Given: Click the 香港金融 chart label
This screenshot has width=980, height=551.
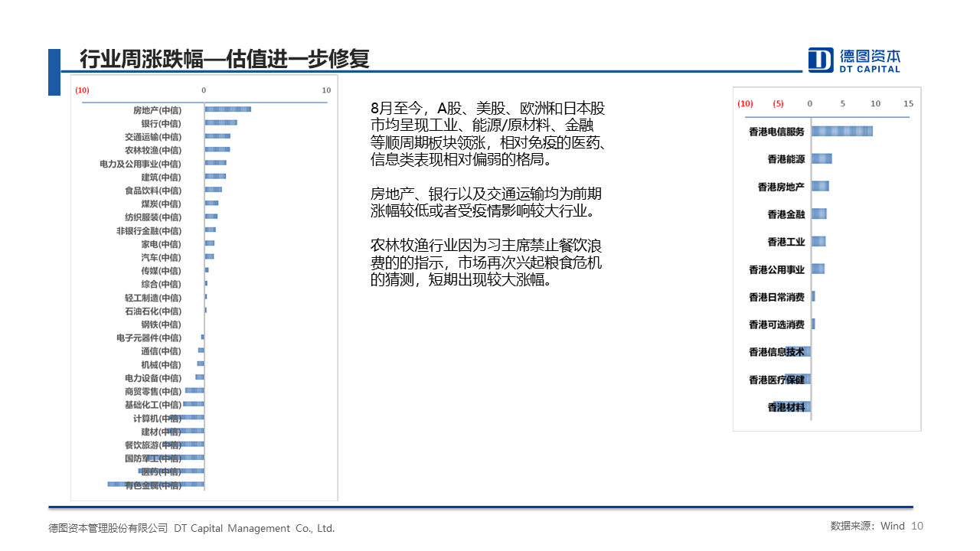Looking at the screenshot, I should (x=786, y=214).
